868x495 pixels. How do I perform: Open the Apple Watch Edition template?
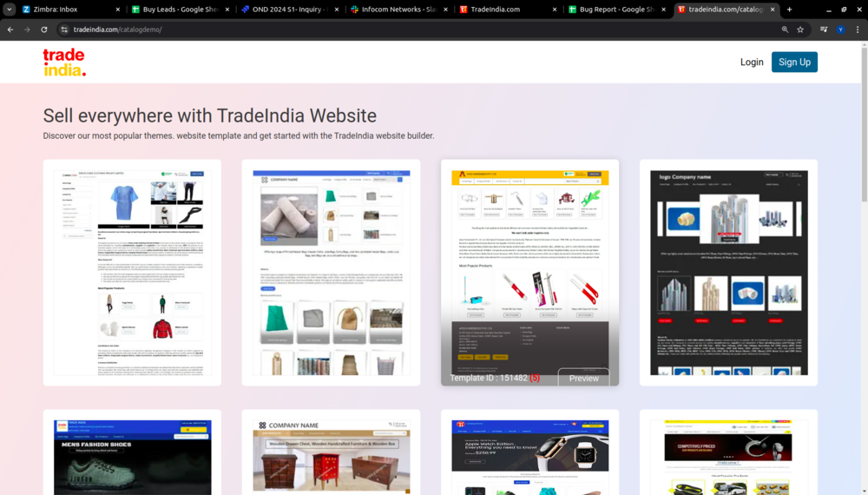click(529, 457)
